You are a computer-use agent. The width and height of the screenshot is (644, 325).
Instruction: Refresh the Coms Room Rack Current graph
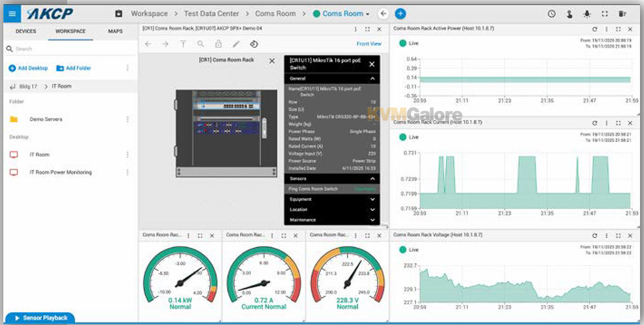(x=595, y=123)
